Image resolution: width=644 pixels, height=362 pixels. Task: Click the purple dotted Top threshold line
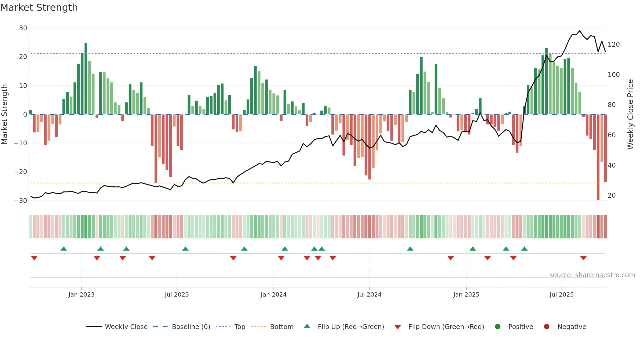(318, 53)
